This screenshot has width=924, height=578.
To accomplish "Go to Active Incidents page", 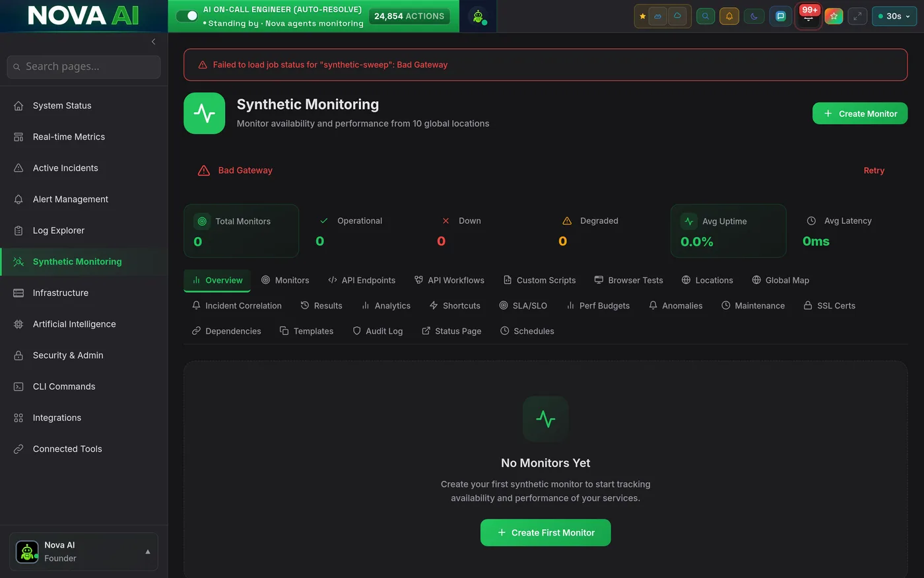I will (x=84, y=168).
